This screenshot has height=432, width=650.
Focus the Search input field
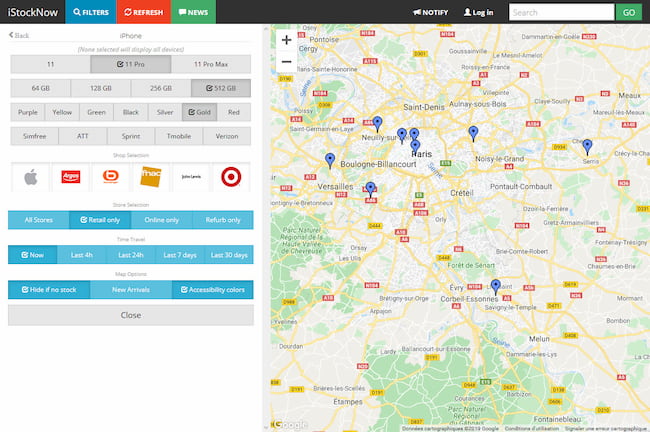click(561, 12)
